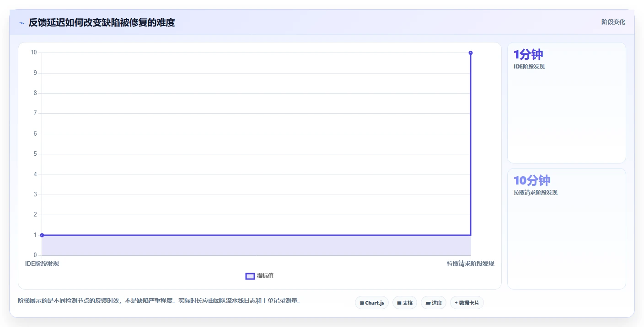Click the 指标值 legend label

pos(265,276)
